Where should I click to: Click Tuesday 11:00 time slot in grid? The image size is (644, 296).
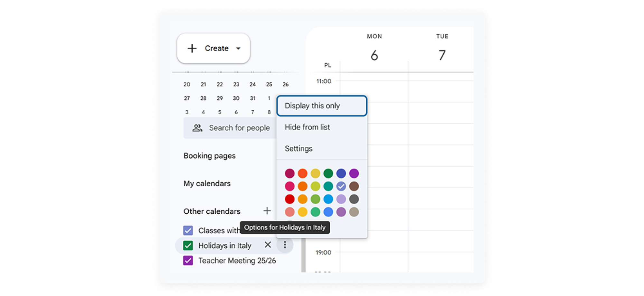[x=440, y=91]
